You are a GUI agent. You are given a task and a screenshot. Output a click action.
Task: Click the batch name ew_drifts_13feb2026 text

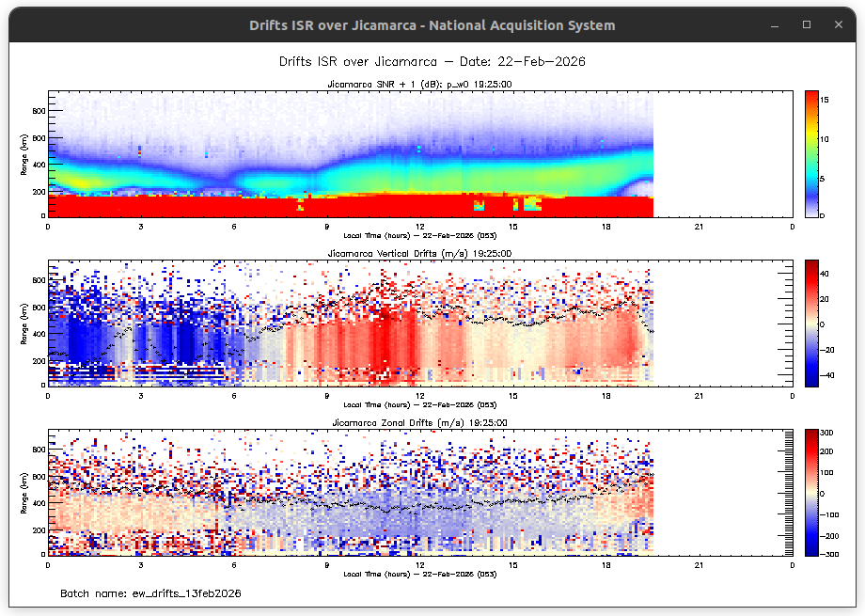(151, 594)
